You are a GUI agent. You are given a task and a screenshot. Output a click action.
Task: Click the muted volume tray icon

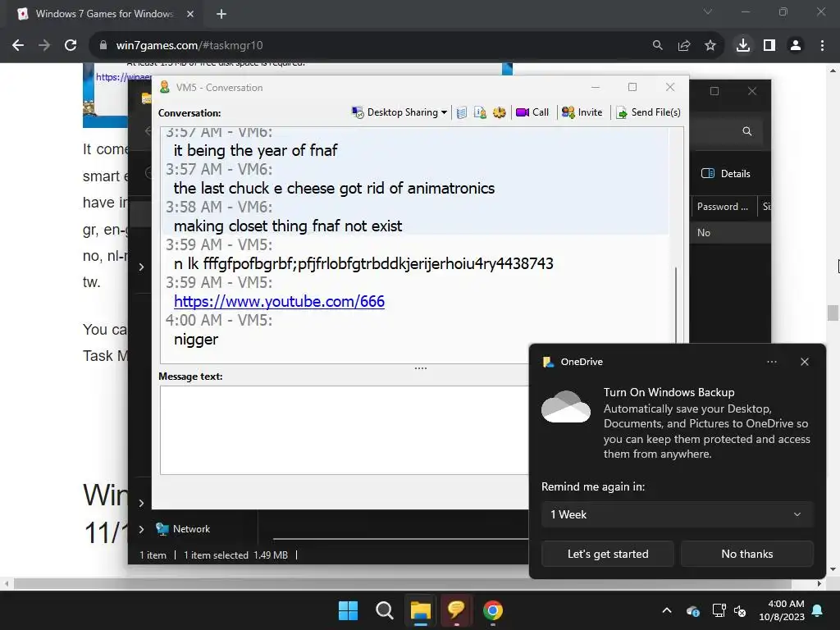(x=740, y=610)
